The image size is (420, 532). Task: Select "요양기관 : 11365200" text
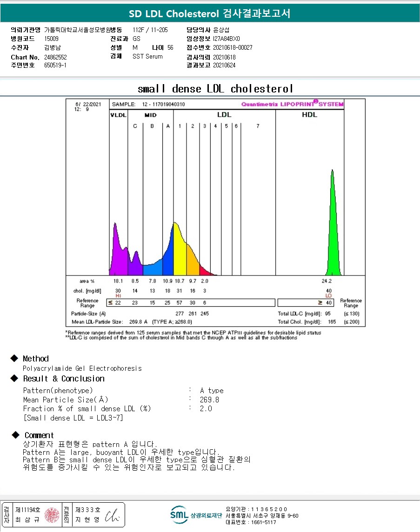coord(256,509)
